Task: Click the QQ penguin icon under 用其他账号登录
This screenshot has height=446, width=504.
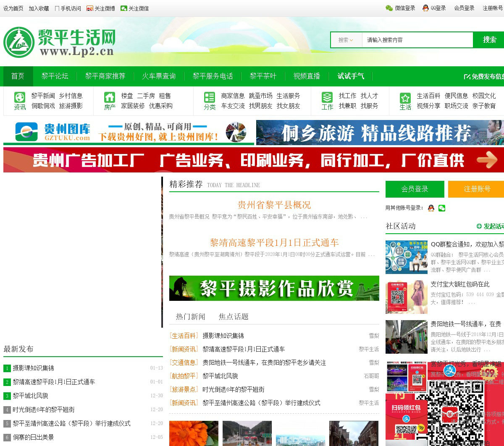Action: pyautogui.click(x=431, y=208)
